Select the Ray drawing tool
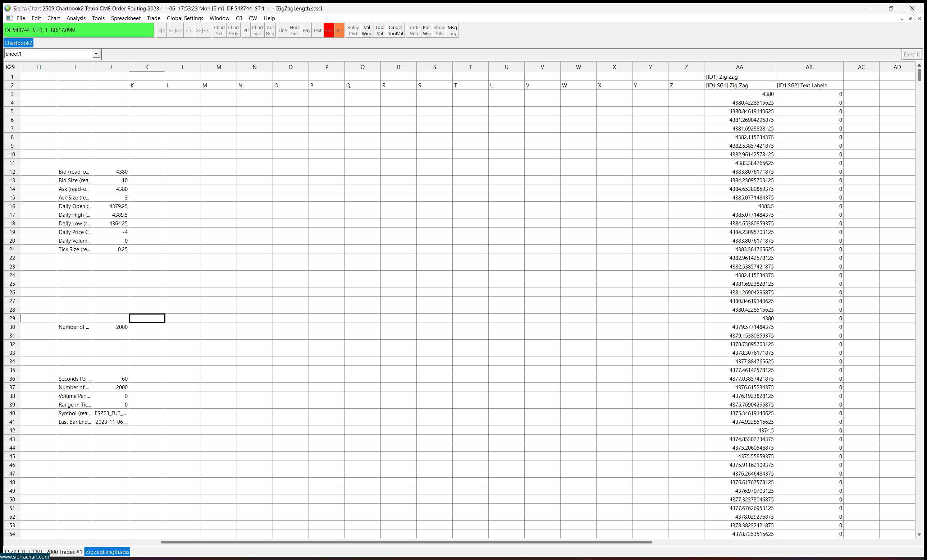Viewport: 927px width, 560px height. (x=306, y=31)
